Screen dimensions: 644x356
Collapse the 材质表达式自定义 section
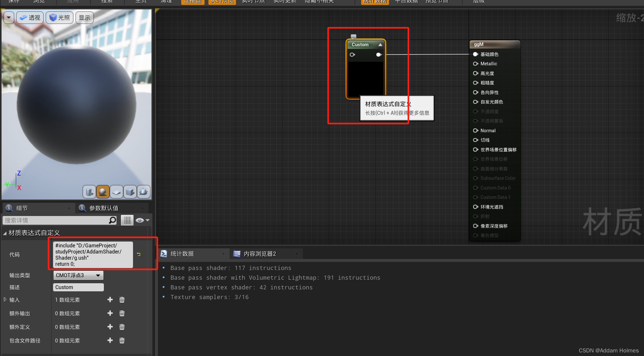tap(5, 233)
